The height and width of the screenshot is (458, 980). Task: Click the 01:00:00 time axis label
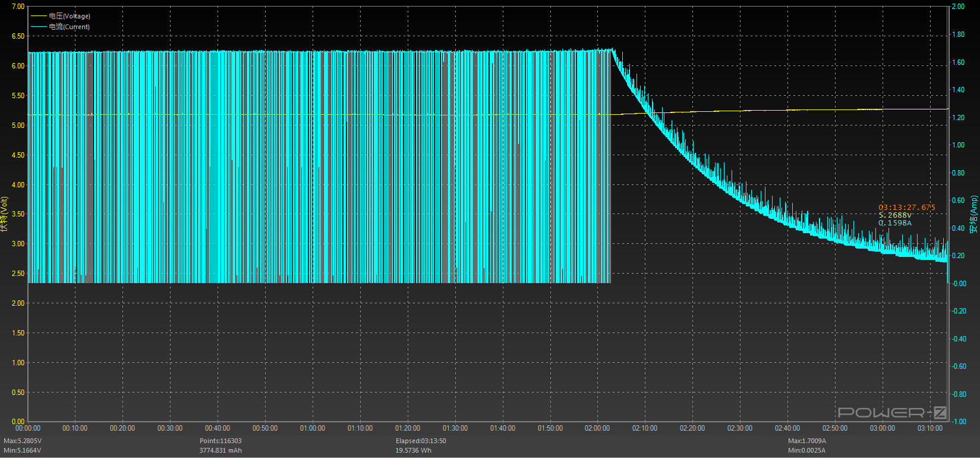tap(313, 428)
